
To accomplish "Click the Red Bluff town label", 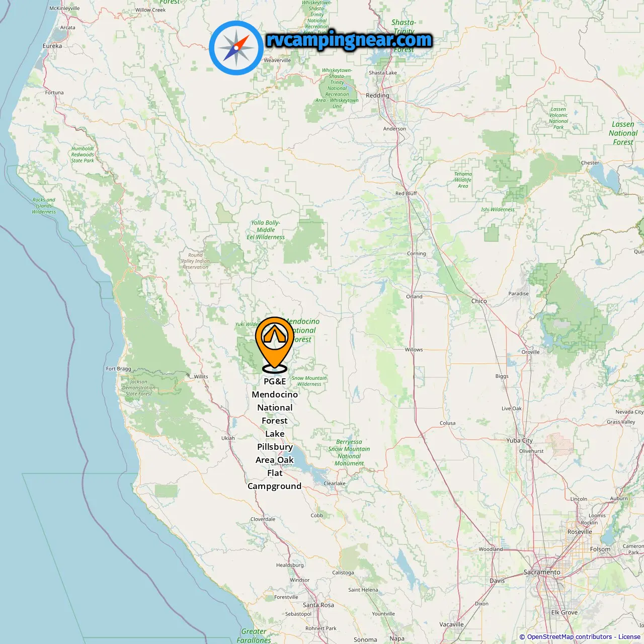I will click(x=406, y=194).
